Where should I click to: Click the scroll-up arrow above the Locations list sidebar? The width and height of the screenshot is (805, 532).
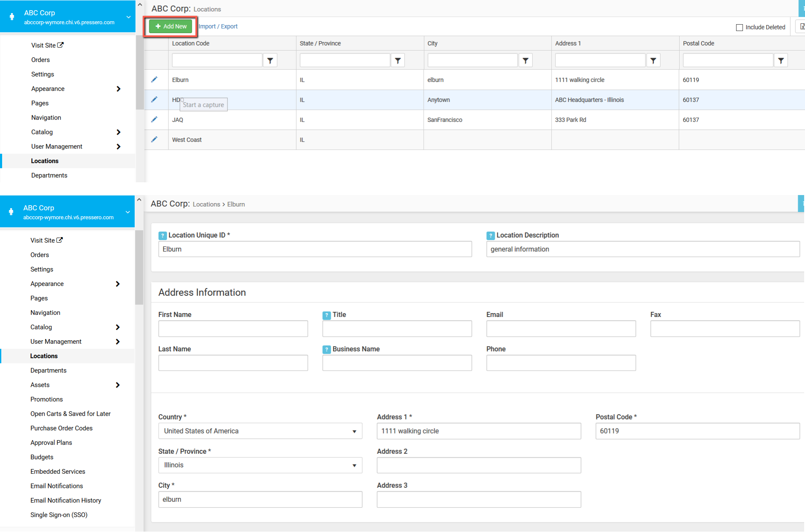[139, 5]
